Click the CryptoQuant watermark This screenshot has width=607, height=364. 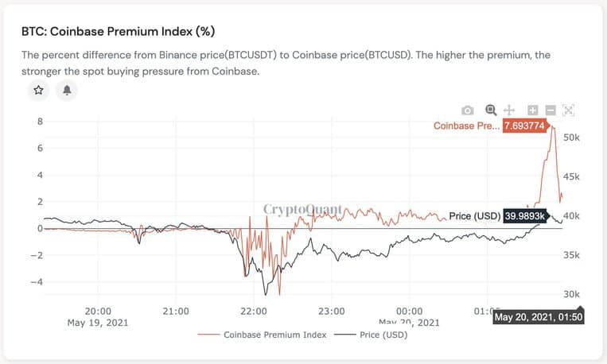[303, 209]
